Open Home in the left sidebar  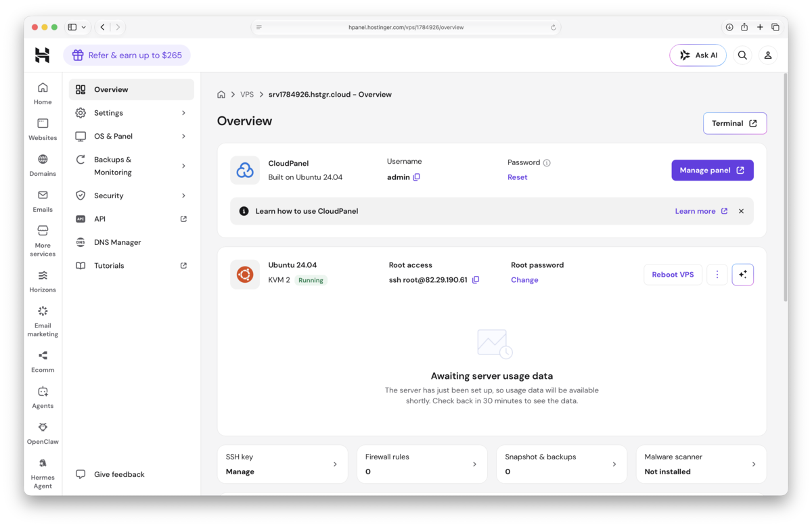coord(43,93)
